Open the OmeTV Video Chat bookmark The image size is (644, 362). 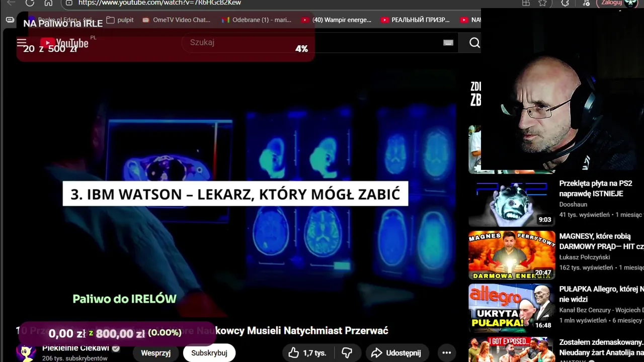[176, 20]
